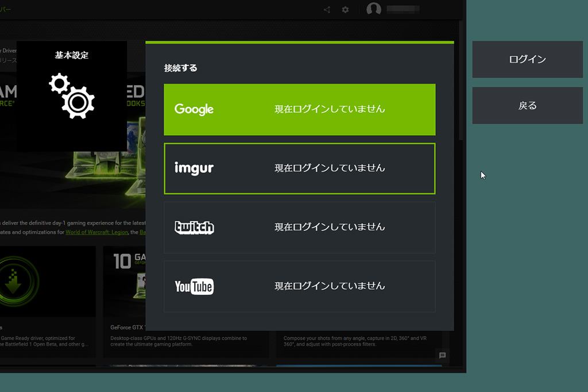Image resolution: width=588 pixels, height=392 pixels.
Task: Click the main window vertical scrollbar
Action: (461, 80)
